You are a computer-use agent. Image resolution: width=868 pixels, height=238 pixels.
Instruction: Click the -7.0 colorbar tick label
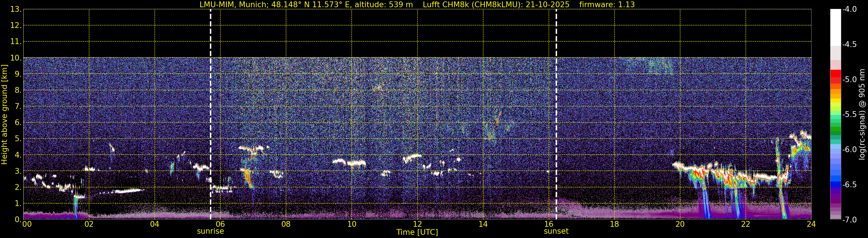(849, 220)
